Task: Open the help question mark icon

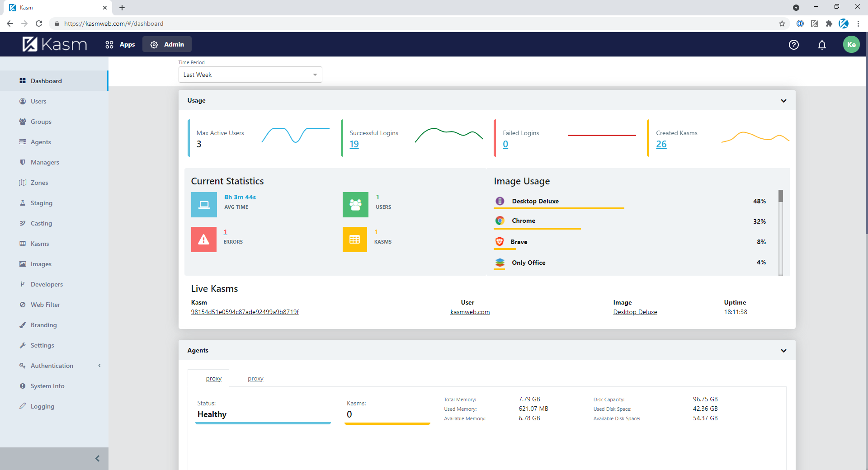Action: tap(794, 45)
